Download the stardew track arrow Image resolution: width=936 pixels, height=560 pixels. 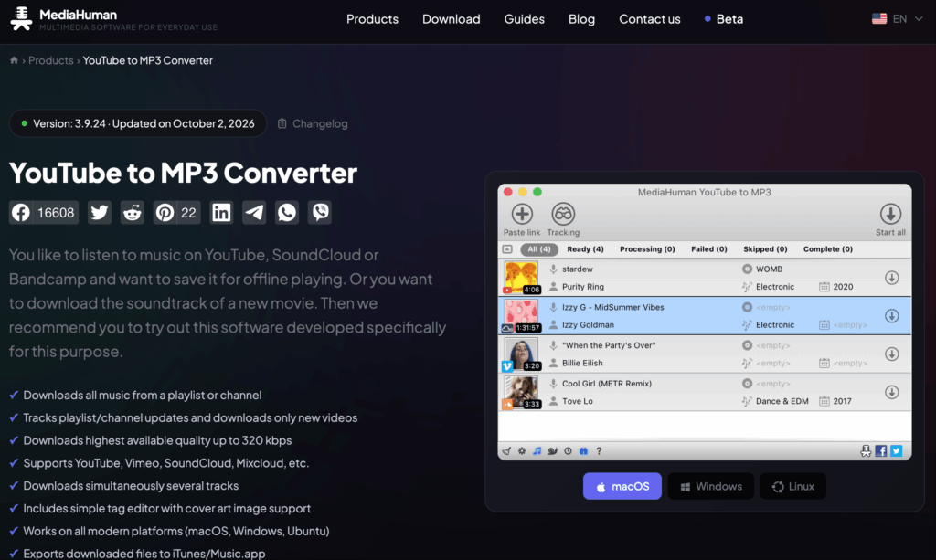[892, 278]
